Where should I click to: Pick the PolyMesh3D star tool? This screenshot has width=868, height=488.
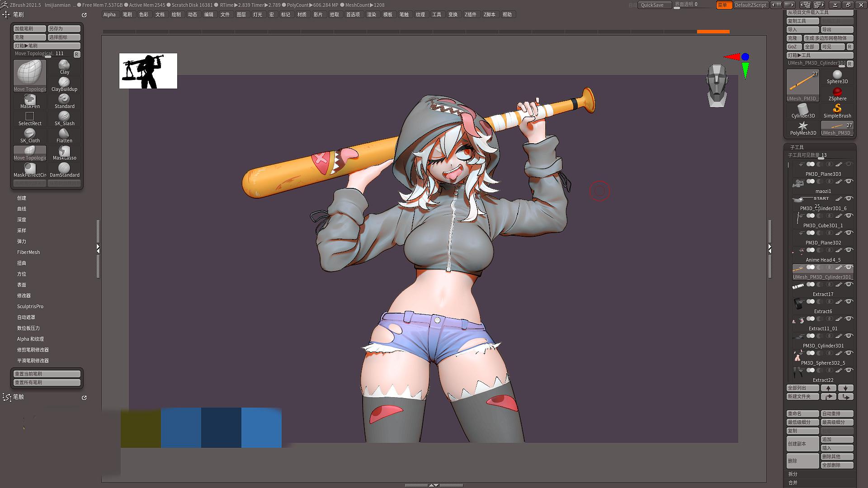pos(802,128)
